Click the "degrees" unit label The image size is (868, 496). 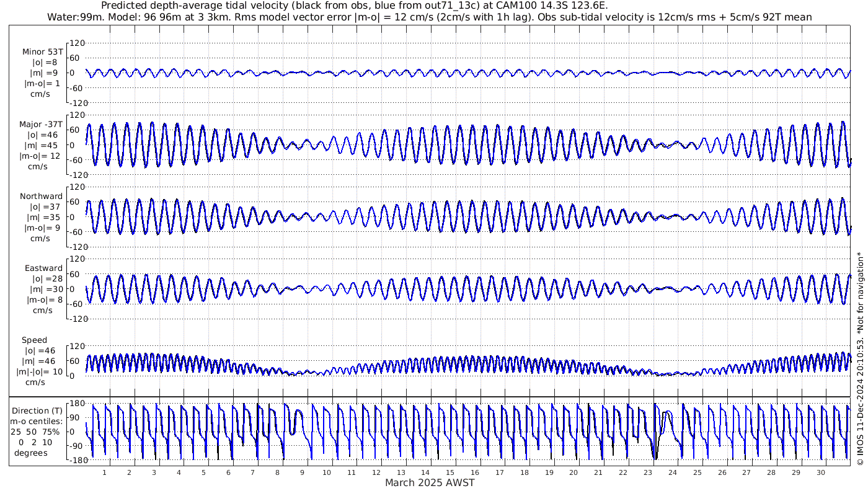[x=31, y=453]
